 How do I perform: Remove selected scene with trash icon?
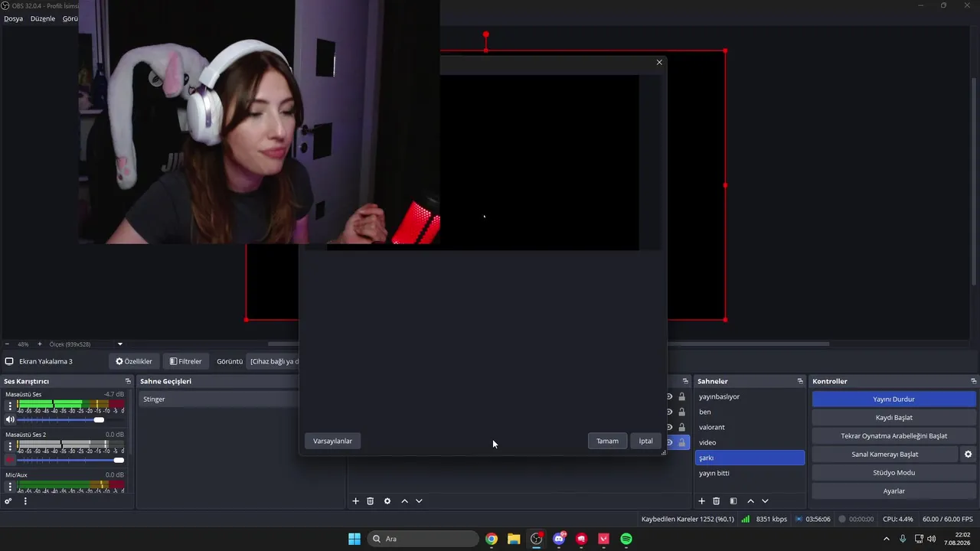[717, 501]
